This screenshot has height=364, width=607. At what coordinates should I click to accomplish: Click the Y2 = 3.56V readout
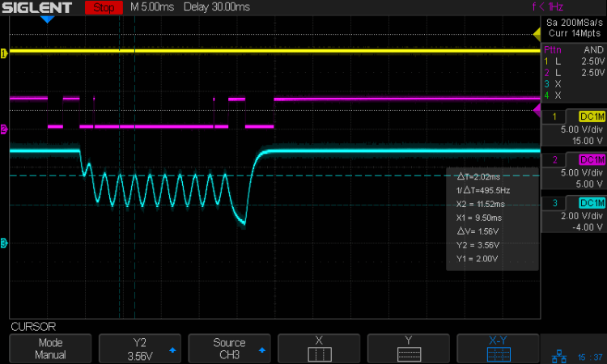(x=478, y=245)
